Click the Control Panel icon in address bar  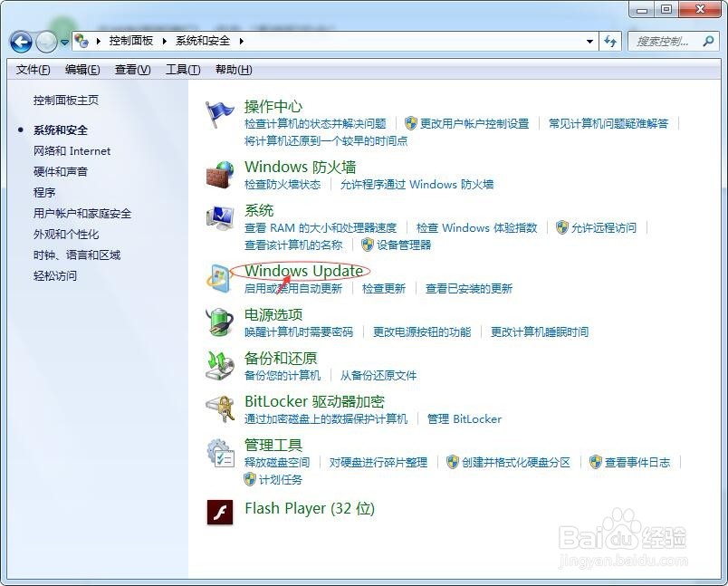pyautogui.click(x=81, y=41)
